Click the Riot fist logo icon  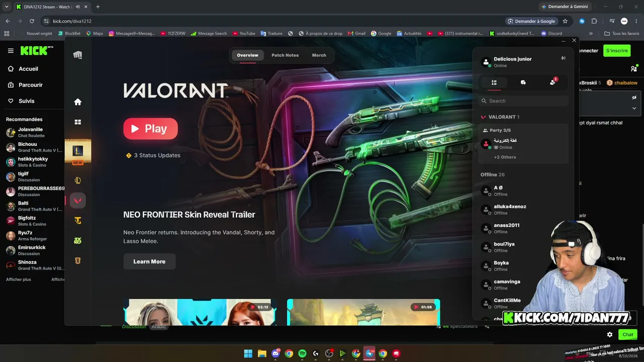[x=77, y=55]
